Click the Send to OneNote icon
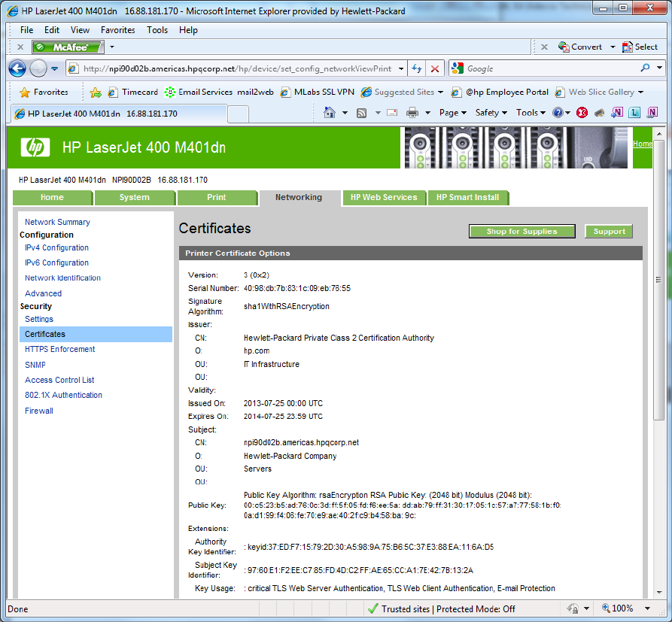Screen dimensions: 672x622 coord(617,113)
